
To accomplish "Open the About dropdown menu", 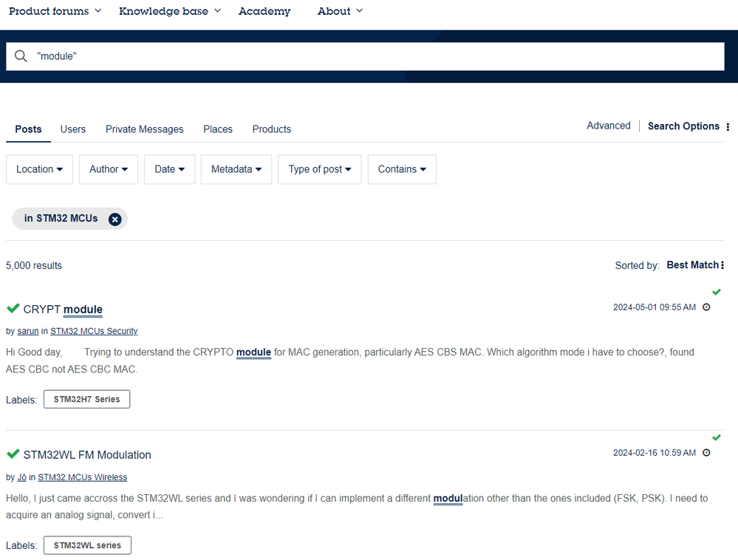I will tap(340, 11).
